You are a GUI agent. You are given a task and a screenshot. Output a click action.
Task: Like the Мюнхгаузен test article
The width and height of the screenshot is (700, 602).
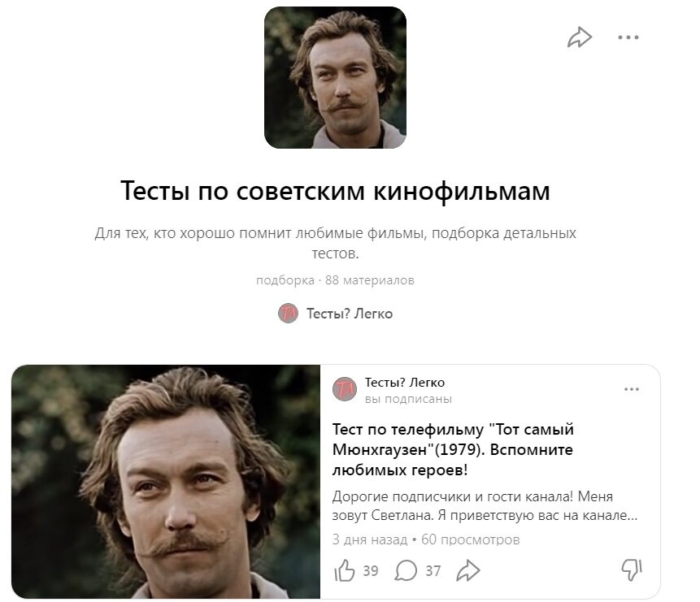pyautogui.click(x=344, y=570)
